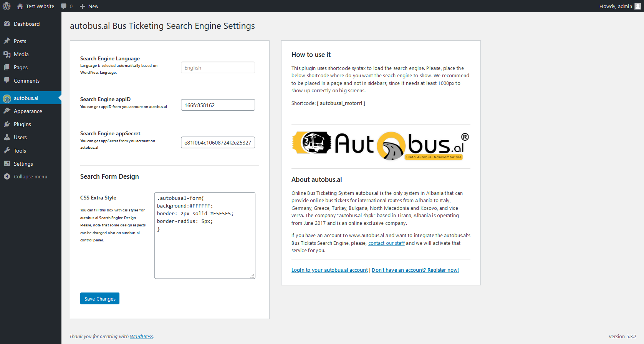The height and width of the screenshot is (344, 644).
Task: Open the Appearance menu
Action: tap(28, 111)
